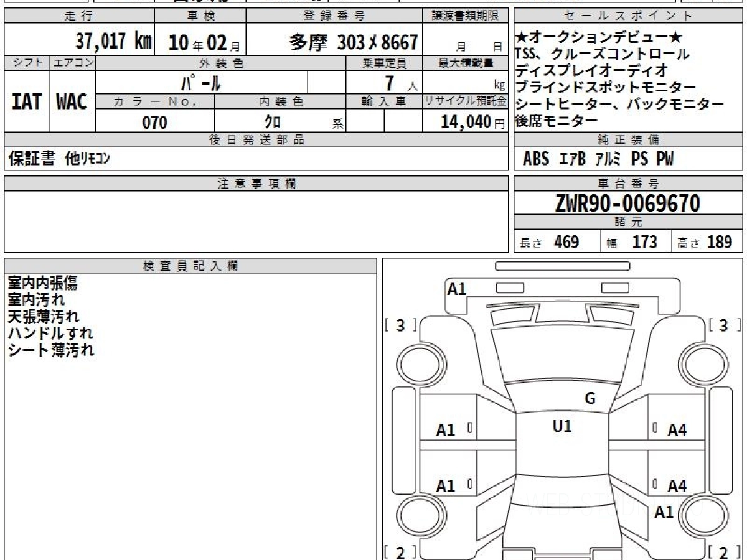Click the A1 mark on front bumper
The image size is (747, 560).
(x=457, y=289)
